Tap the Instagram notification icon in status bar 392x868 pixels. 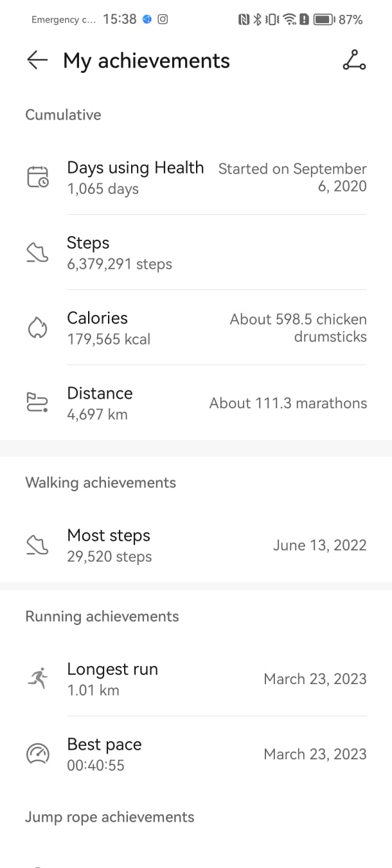[163, 19]
